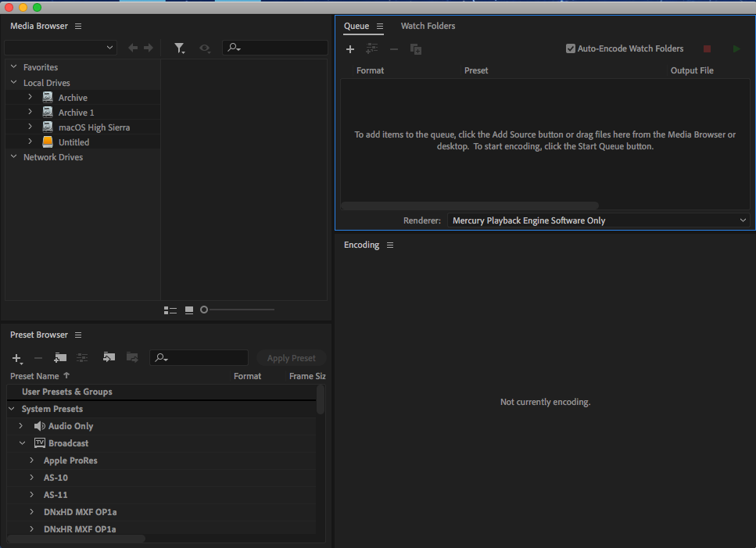Select the Archive drive icon
Viewport: 756px width, 548px height.
tap(47, 98)
